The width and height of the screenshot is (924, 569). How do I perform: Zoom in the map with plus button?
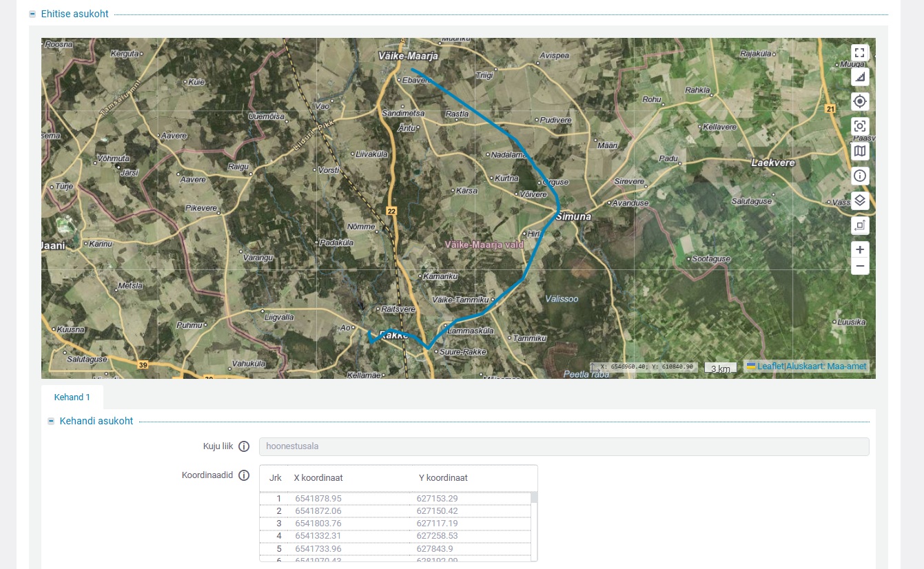859,249
